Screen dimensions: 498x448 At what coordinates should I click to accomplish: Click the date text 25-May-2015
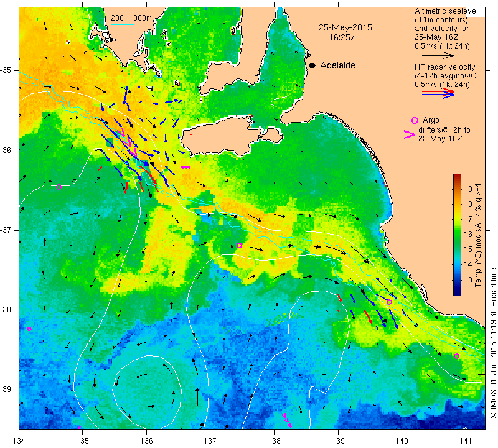pos(345,27)
